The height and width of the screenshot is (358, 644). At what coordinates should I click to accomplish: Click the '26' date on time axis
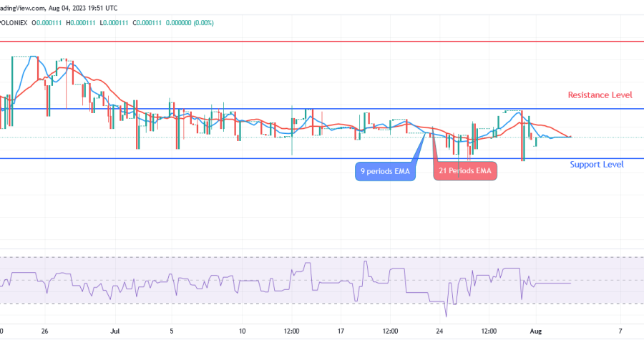point(45,332)
